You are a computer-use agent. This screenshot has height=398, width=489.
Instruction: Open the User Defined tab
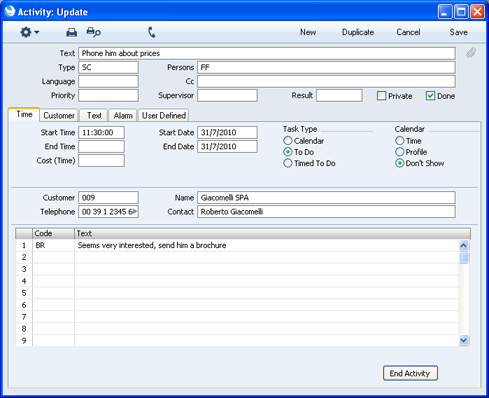pos(164,116)
